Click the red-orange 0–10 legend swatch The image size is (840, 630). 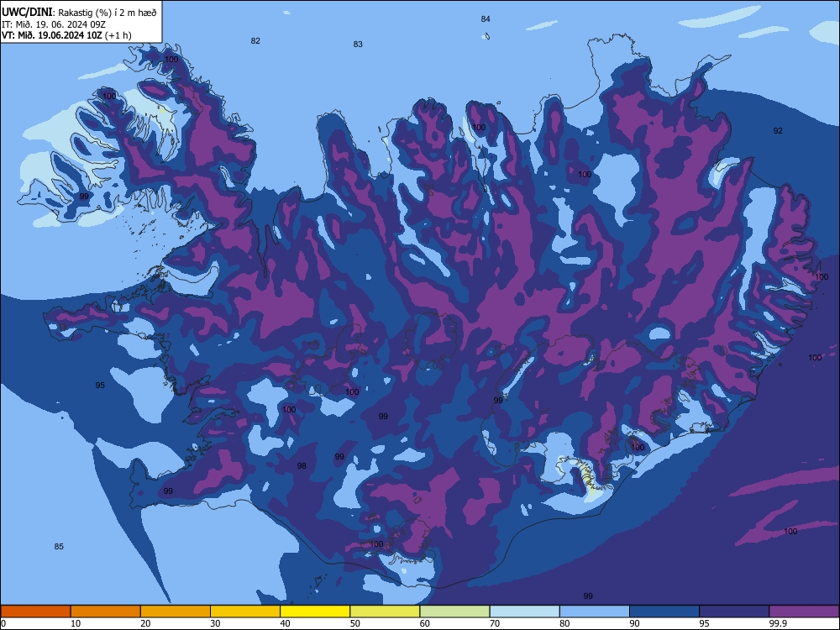point(35,612)
